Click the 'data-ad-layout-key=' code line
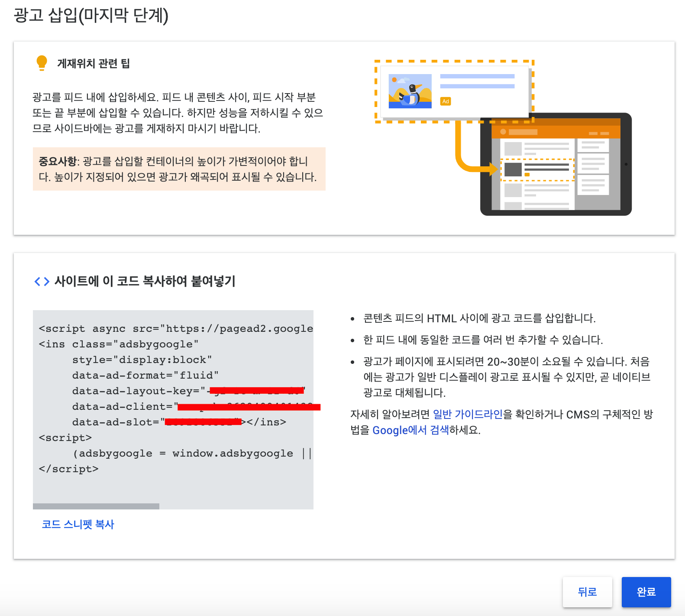This screenshot has width=685, height=616. point(189,391)
